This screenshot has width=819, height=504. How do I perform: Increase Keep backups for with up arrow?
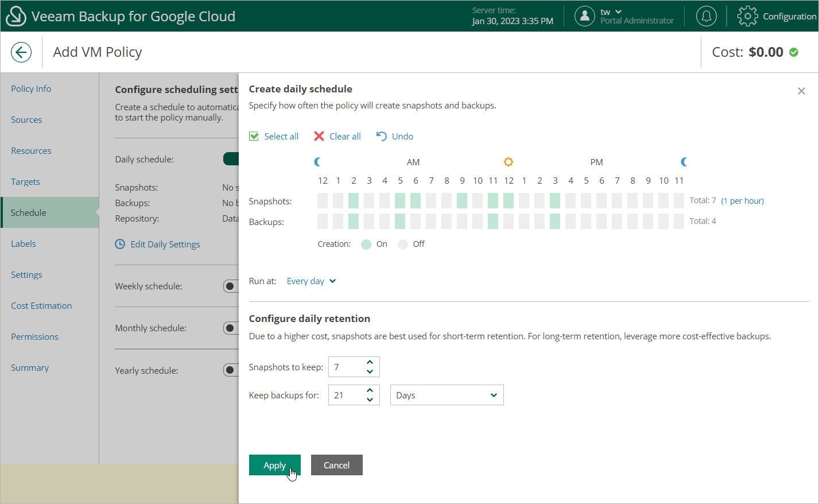coord(370,390)
